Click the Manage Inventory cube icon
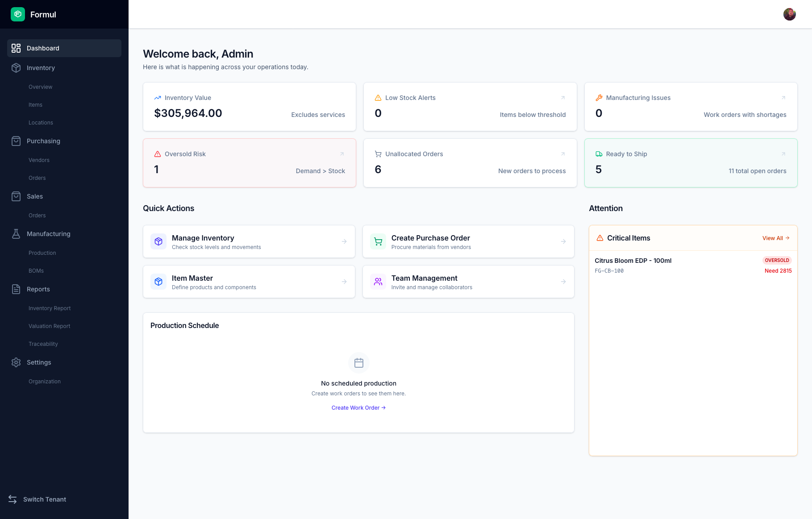Viewport: 812px width, 519px height. [x=158, y=241]
